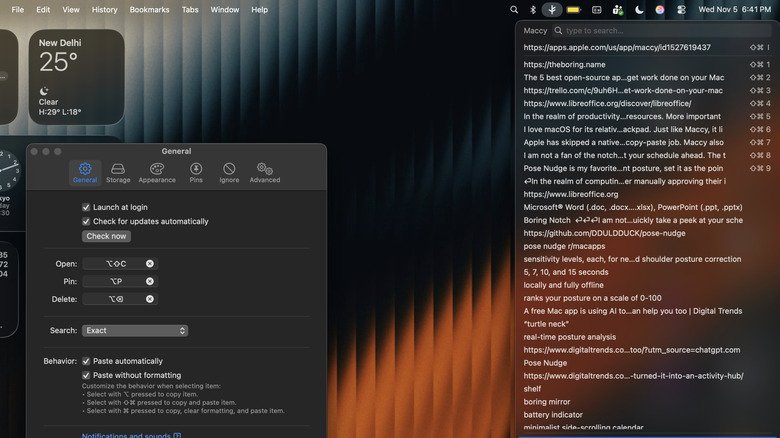Open the History menu
This screenshot has width=780, height=438.
tap(104, 9)
